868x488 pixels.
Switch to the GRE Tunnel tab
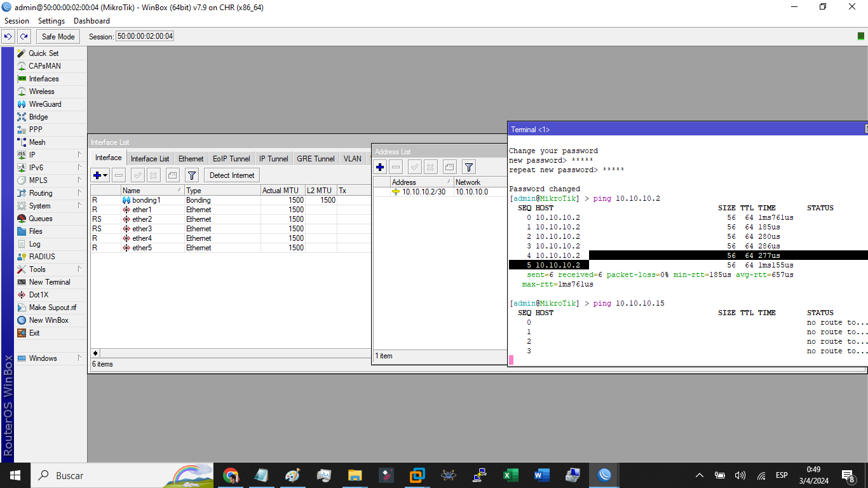(316, 159)
